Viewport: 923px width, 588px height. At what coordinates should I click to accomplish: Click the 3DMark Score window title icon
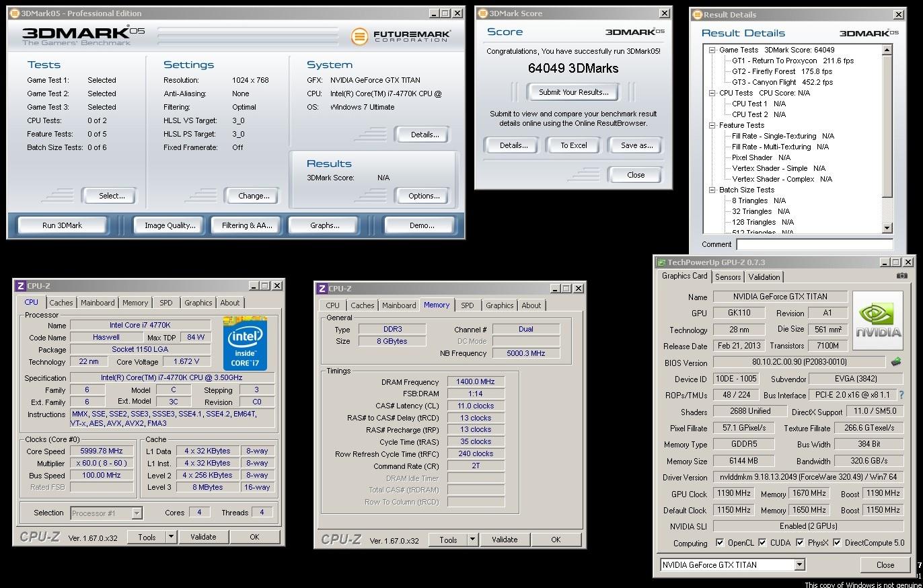pyautogui.click(x=482, y=13)
